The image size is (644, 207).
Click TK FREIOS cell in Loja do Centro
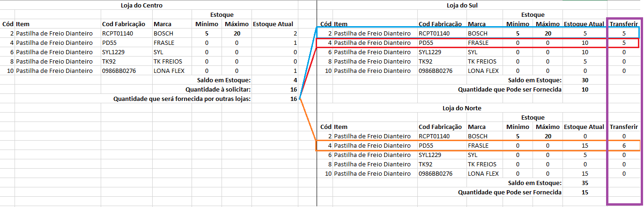[x=168, y=61]
